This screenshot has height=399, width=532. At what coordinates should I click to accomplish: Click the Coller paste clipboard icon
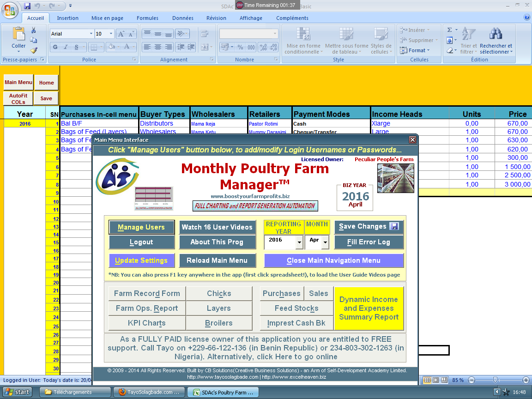(x=18, y=34)
